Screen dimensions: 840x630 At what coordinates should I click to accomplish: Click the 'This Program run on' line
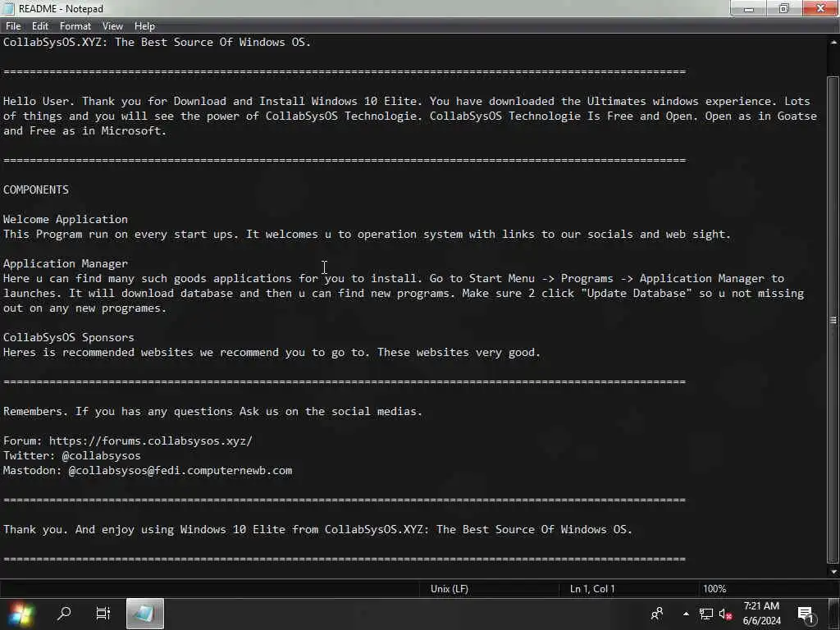(367, 234)
